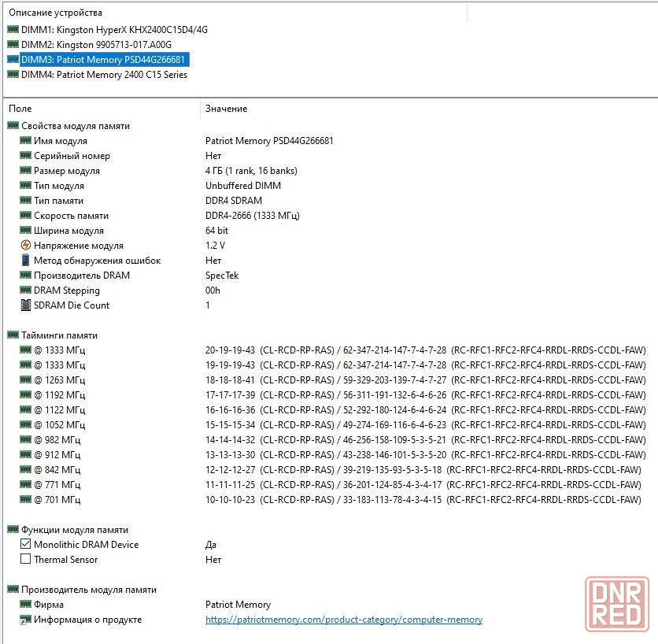Click the Описание устройства header
Viewport: 658px width, 644px height.
click(x=55, y=13)
